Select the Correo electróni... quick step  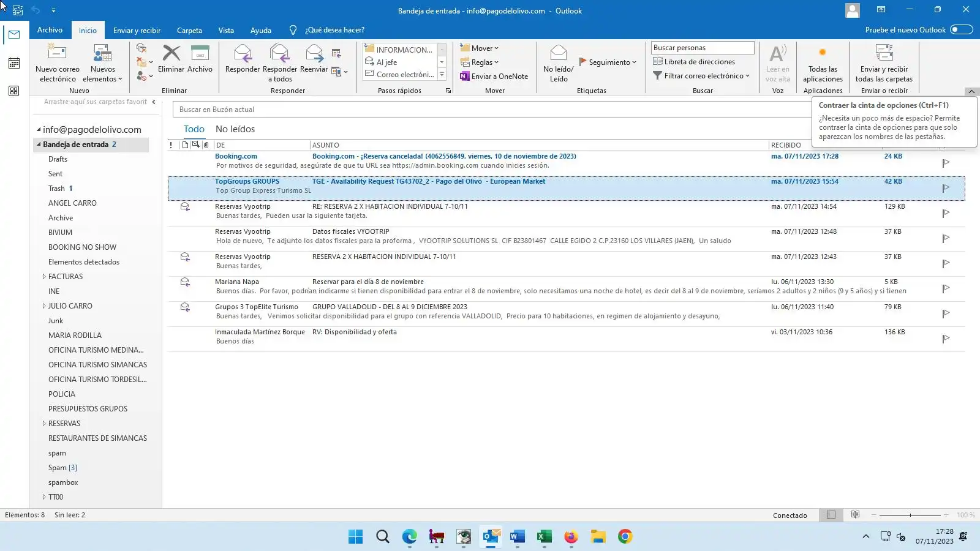399,75
